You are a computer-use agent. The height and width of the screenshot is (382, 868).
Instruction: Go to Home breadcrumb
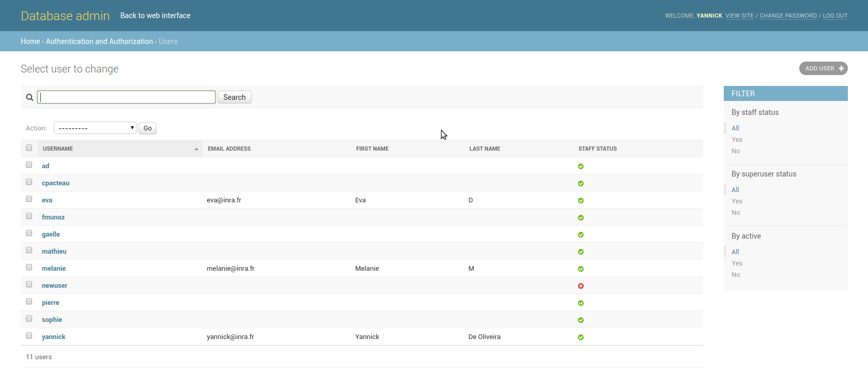click(30, 41)
